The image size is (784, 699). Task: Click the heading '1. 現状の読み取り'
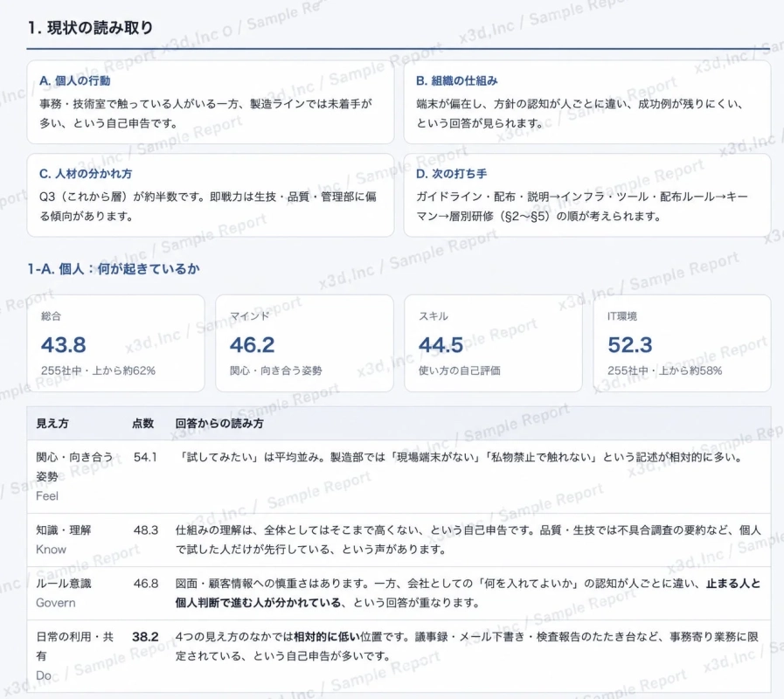pyautogui.click(x=90, y=27)
